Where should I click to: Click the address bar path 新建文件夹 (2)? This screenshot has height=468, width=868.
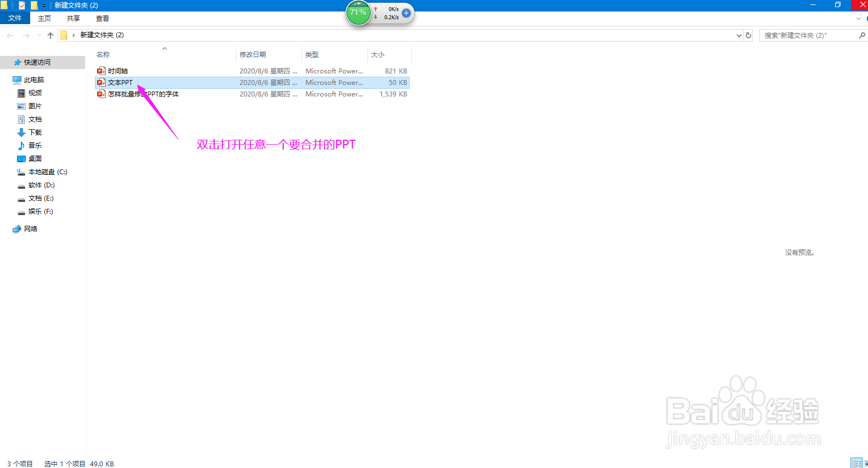tap(102, 35)
